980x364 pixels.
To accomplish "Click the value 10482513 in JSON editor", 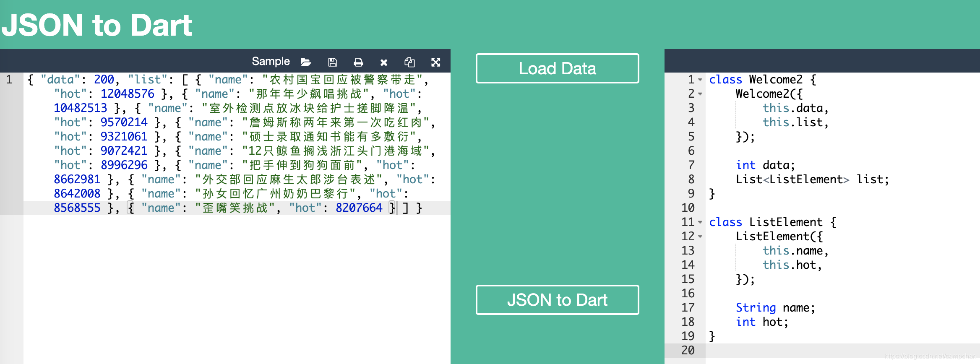I will coord(81,108).
